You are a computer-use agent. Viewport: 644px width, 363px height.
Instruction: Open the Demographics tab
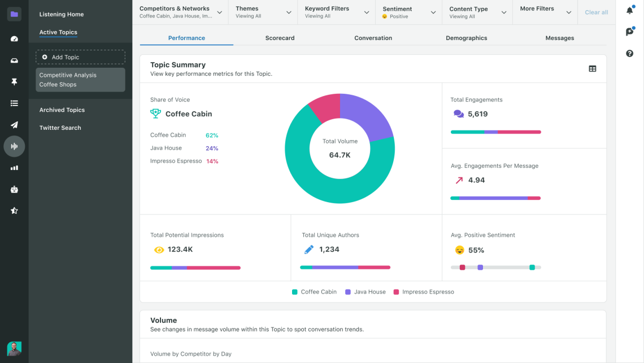[466, 38]
